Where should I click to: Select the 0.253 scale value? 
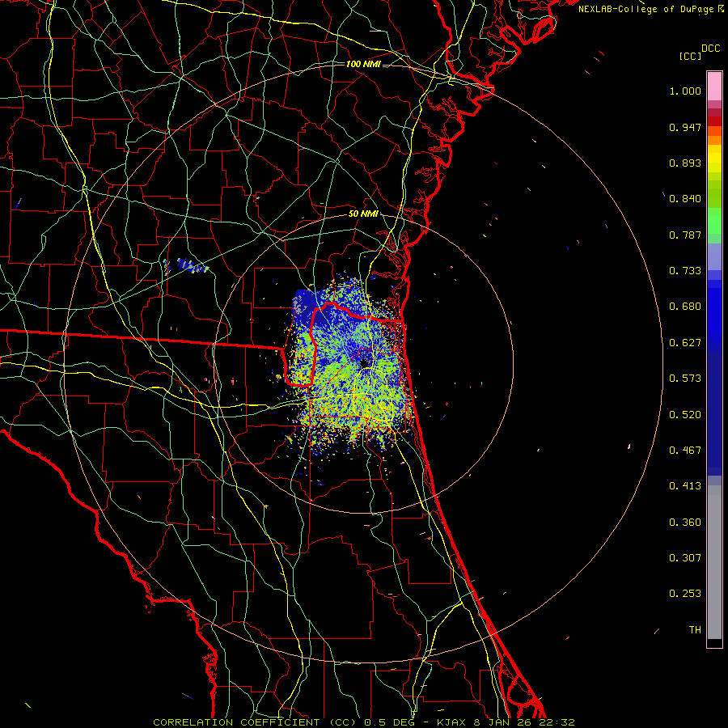(685, 594)
